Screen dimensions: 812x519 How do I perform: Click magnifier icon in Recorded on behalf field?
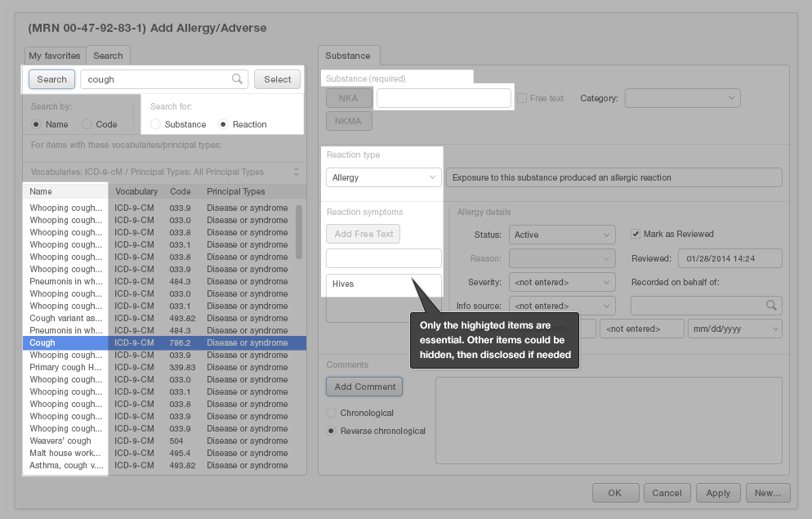point(770,305)
